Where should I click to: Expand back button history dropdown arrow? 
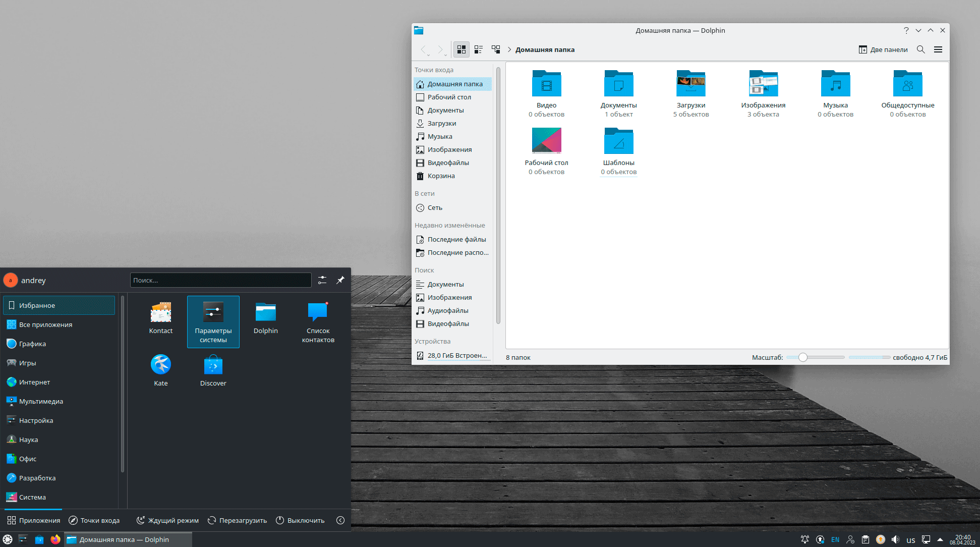429,54
